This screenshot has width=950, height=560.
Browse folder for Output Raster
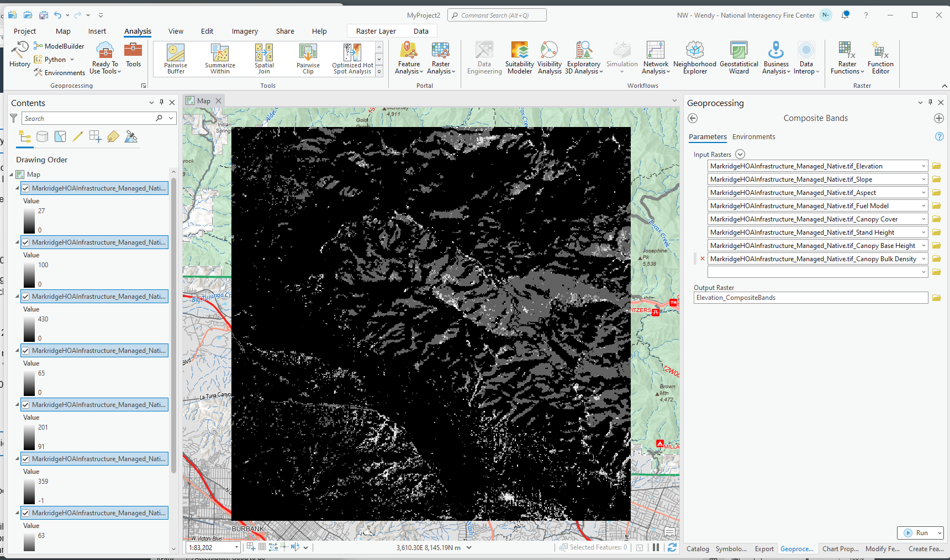[937, 298]
